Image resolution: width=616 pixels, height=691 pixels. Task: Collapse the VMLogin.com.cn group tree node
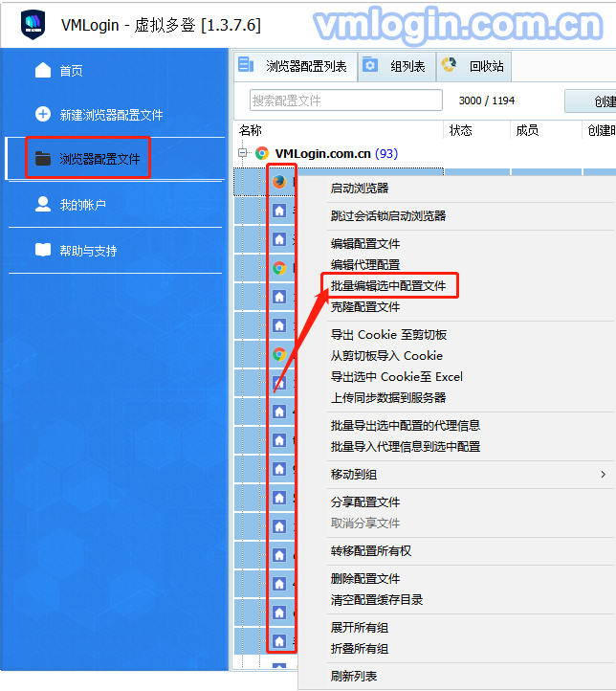[242, 153]
